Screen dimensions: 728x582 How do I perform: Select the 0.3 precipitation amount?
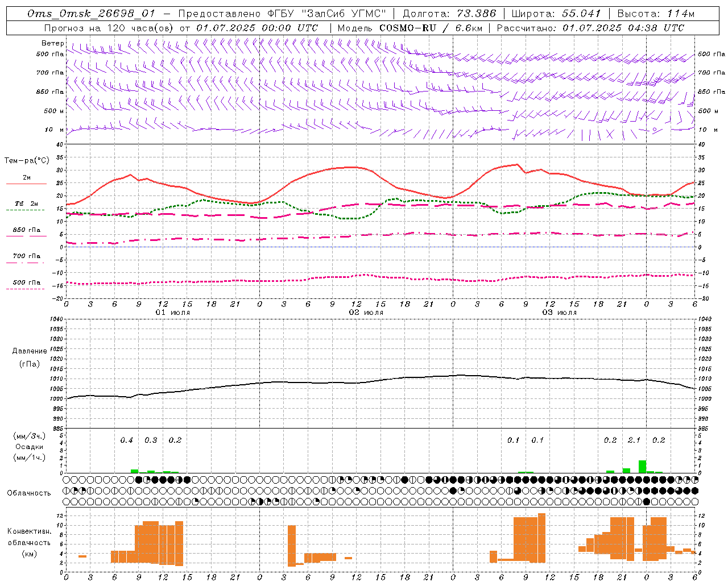[151, 440]
